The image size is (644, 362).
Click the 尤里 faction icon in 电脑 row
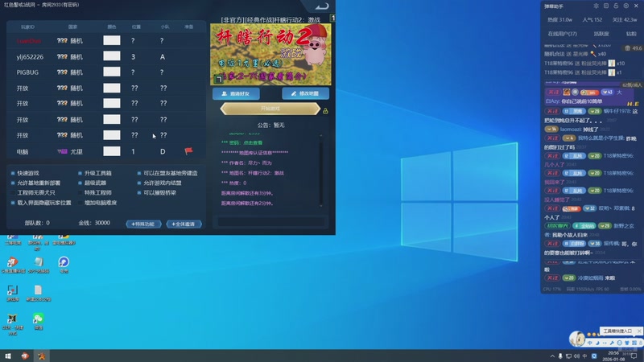pyautogui.click(x=62, y=151)
